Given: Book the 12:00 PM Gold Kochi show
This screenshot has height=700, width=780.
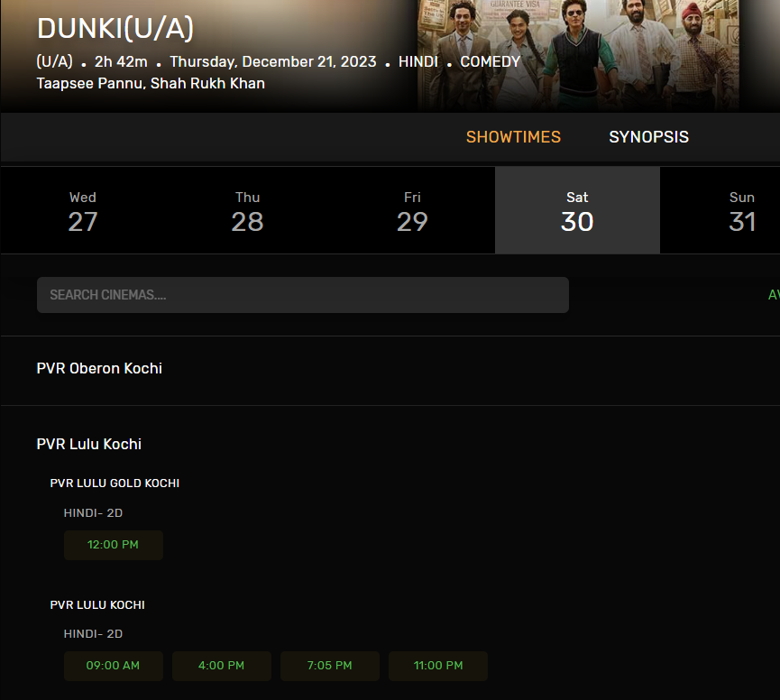Looking at the screenshot, I should (113, 545).
